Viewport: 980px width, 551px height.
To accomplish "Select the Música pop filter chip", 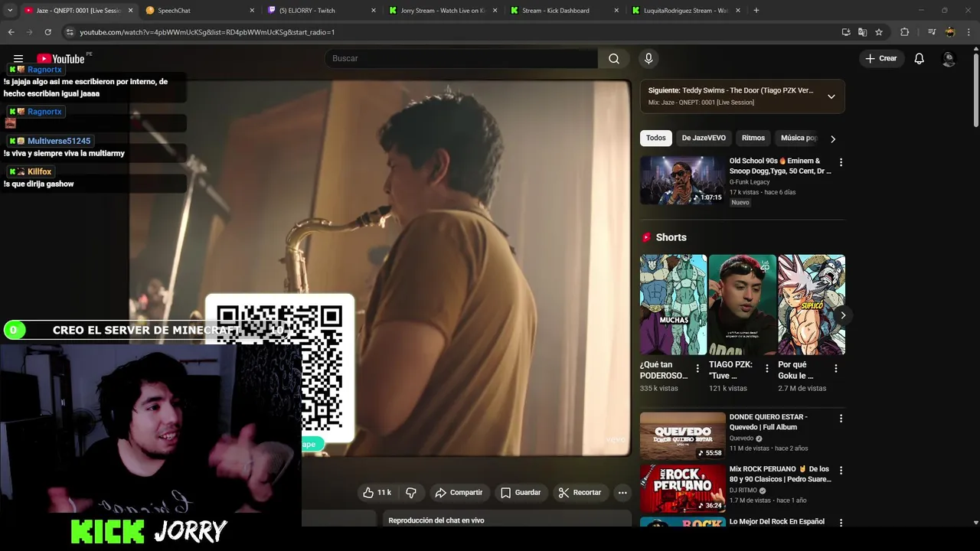I will [799, 139].
